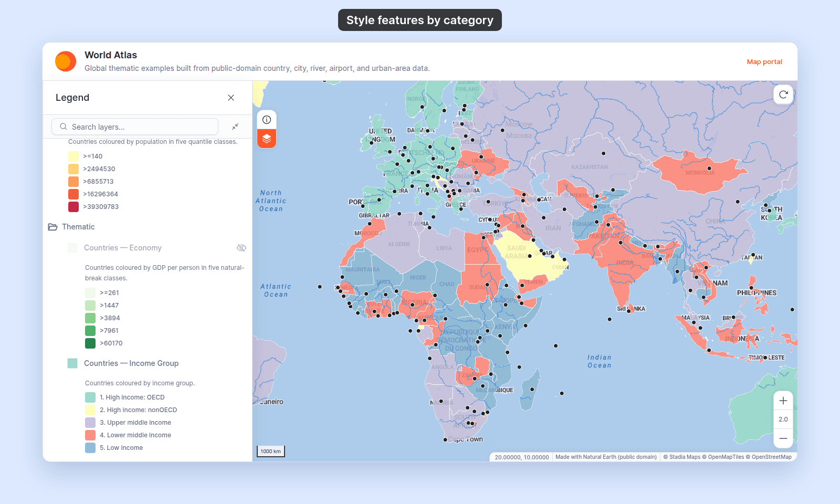Click the Legend panel title
The width and height of the screenshot is (840, 504).
72,98
